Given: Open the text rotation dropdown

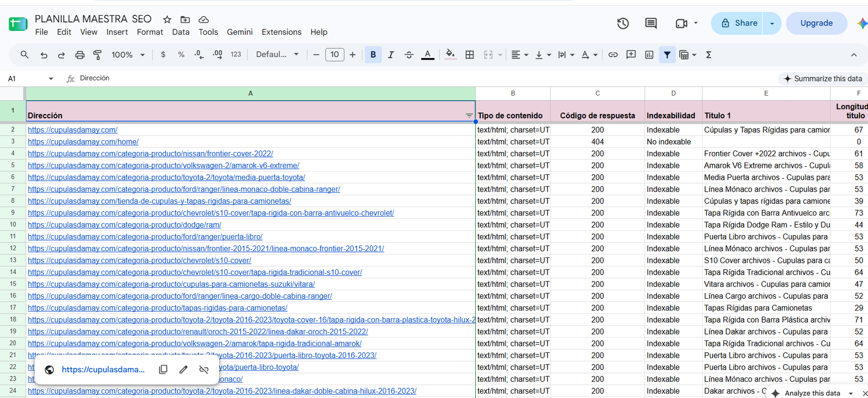Looking at the screenshot, I should [x=590, y=55].
